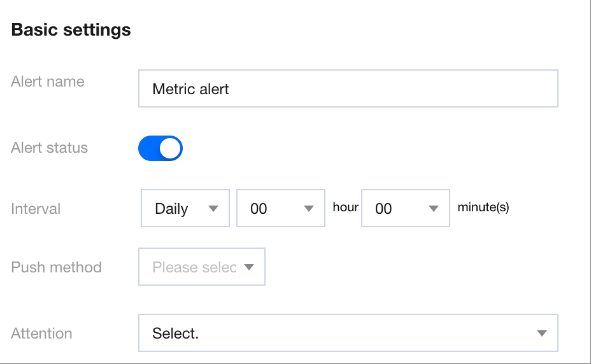Disable the Alert status switch
The height and width of the screenshot is (364, 591).
(160, 148)
